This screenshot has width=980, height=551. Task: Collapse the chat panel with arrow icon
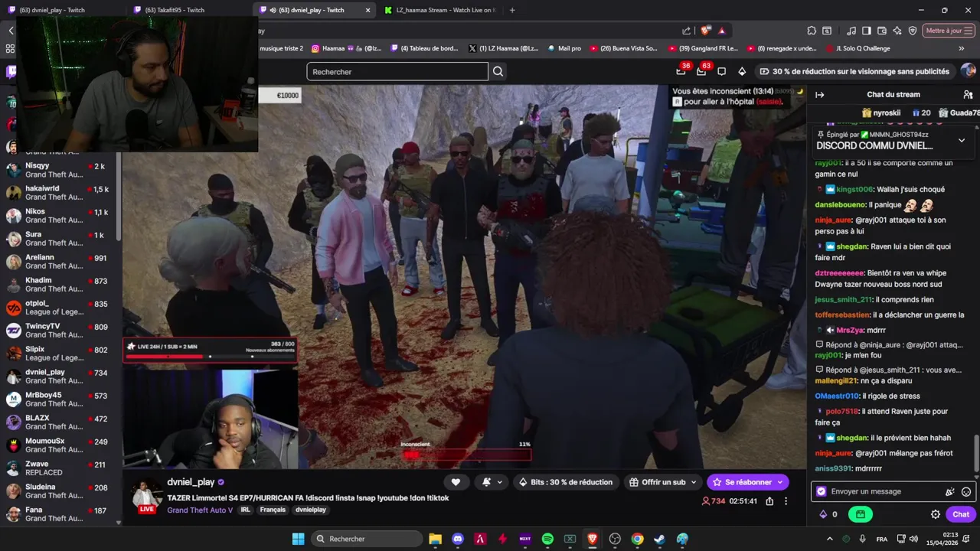click(x=819, y=95)
